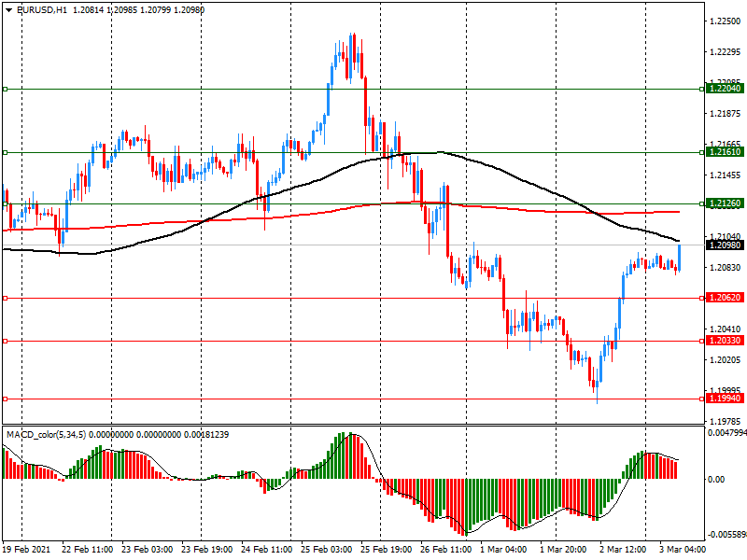Click the black 1.20980 current price tag
Viewport: 747px width, 560px height.
pyautogui.click(x=725, y=245)
